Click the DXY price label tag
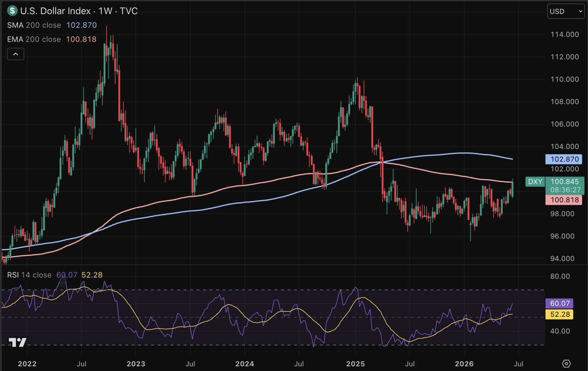This screenshot has width=588, height=371. (535, 182)
